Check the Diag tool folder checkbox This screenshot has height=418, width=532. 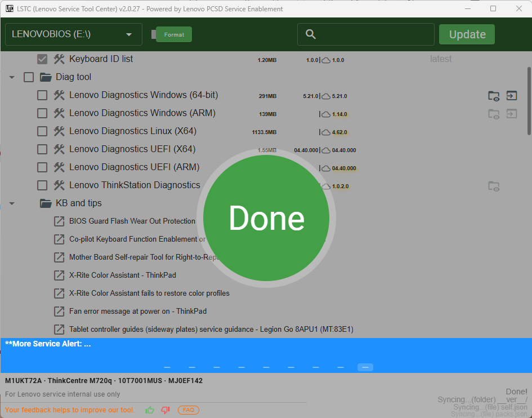pyautogui.click(x=29, y=77)
